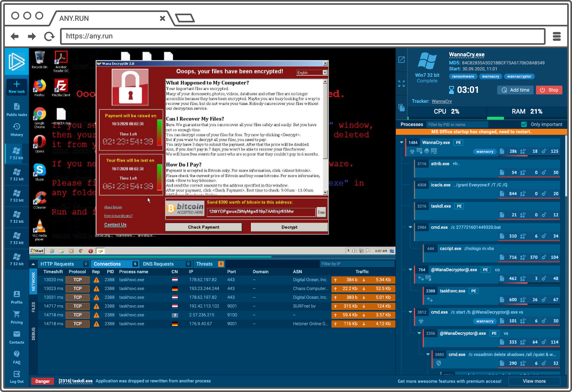
Task: Collapse the network panel arrow
Action: 34,264
